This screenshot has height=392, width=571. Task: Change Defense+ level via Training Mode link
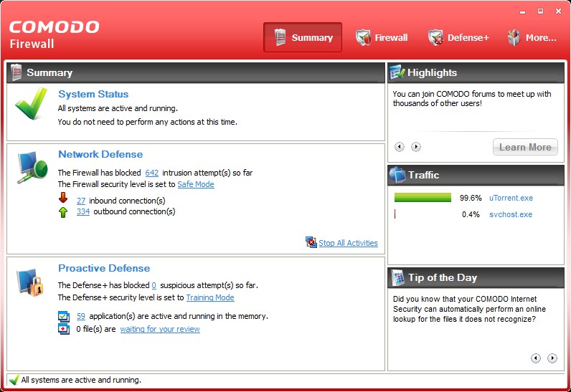210,297
